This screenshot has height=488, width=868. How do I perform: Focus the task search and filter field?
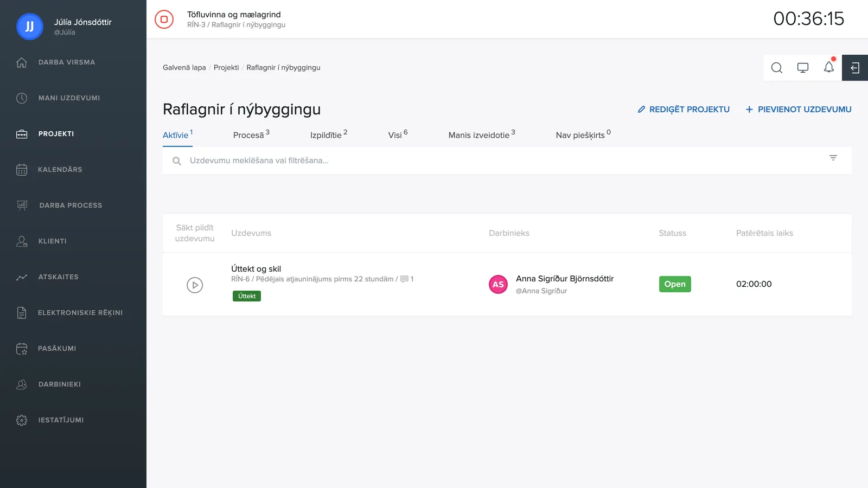[x=507, y=160]
